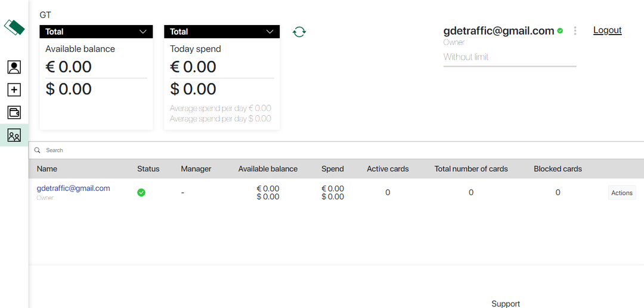Click the green status checkmark in row

coord(141,192)
